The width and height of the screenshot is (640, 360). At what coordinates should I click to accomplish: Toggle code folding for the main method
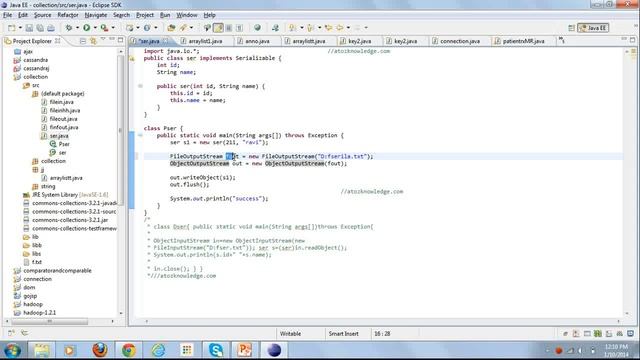coord(140,135)
